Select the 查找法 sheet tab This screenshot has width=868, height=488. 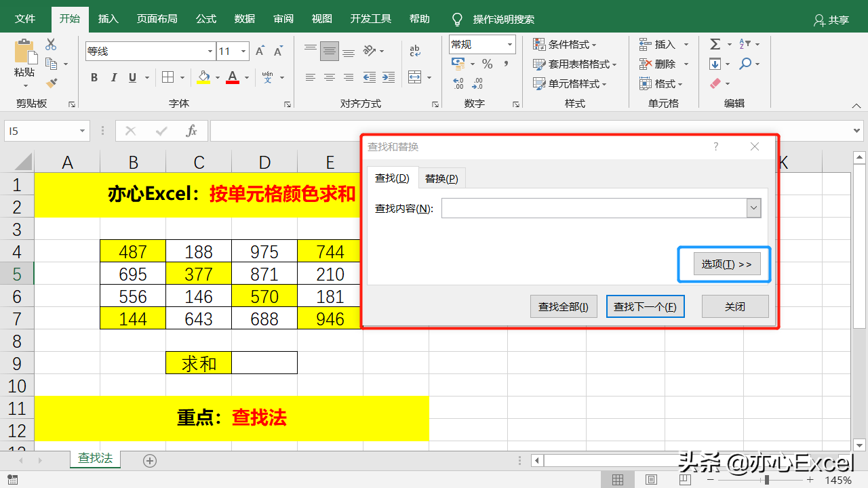[x=95, y=459]
